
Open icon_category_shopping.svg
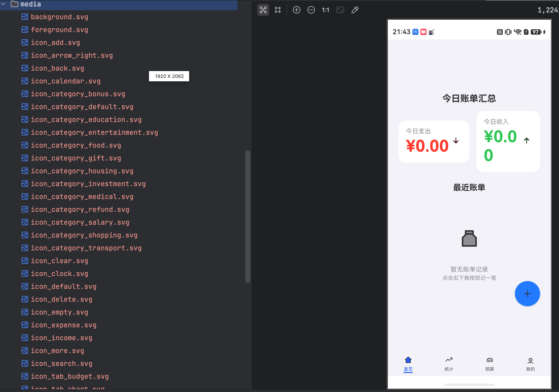click(x=84, y=235)
